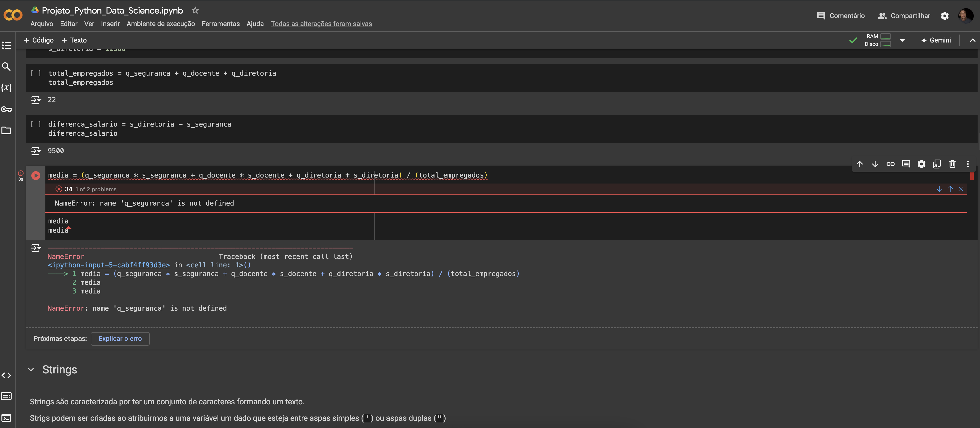Collapse the Strings section
This screenshot has width=980, height=428.
[x=31, y=369]
